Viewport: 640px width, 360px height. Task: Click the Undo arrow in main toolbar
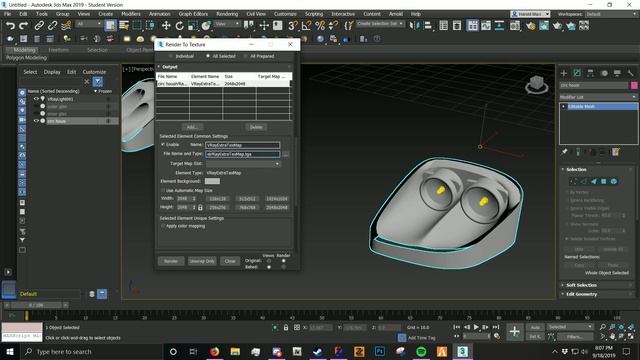10,26
